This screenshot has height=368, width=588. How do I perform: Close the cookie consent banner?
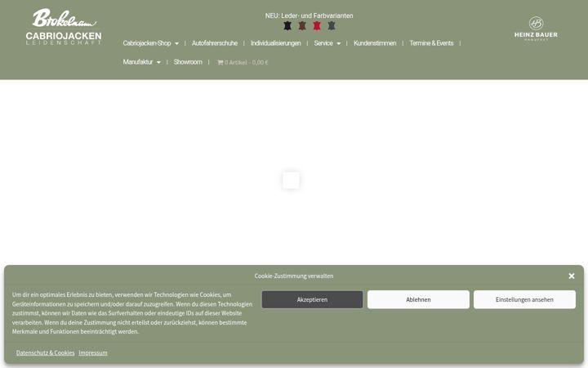click(x=572, y=276)
